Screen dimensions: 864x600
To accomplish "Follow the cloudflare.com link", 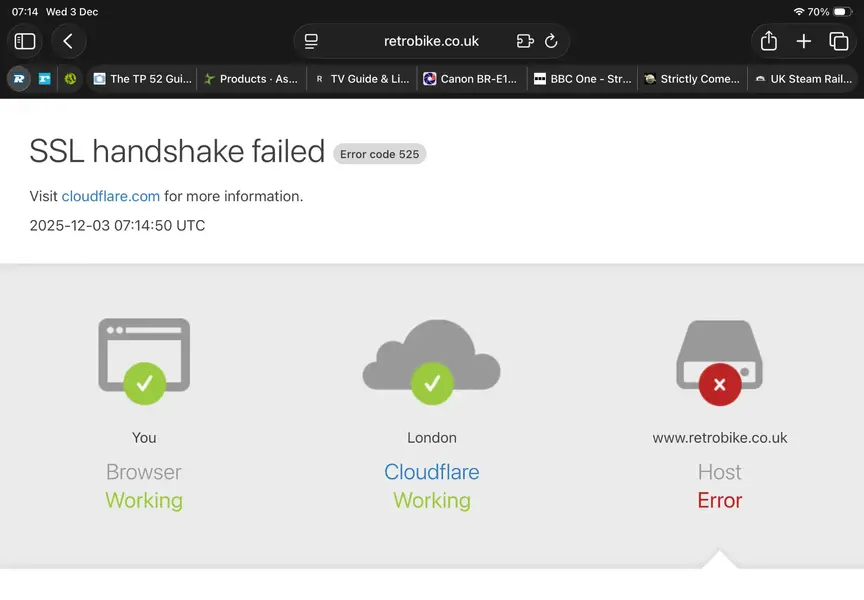I will [x=110, y=196].
